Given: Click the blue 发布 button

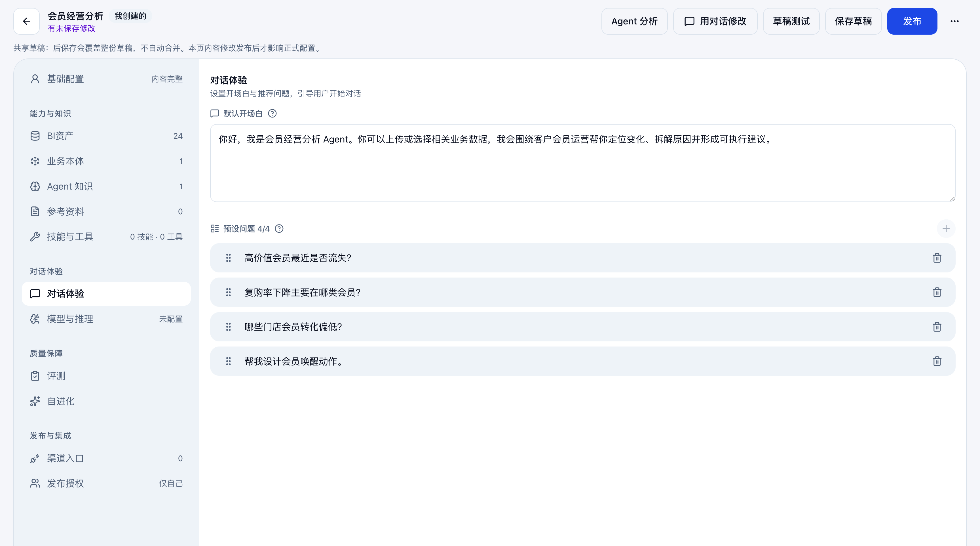Looking at the screenshot, I should 912,21.
